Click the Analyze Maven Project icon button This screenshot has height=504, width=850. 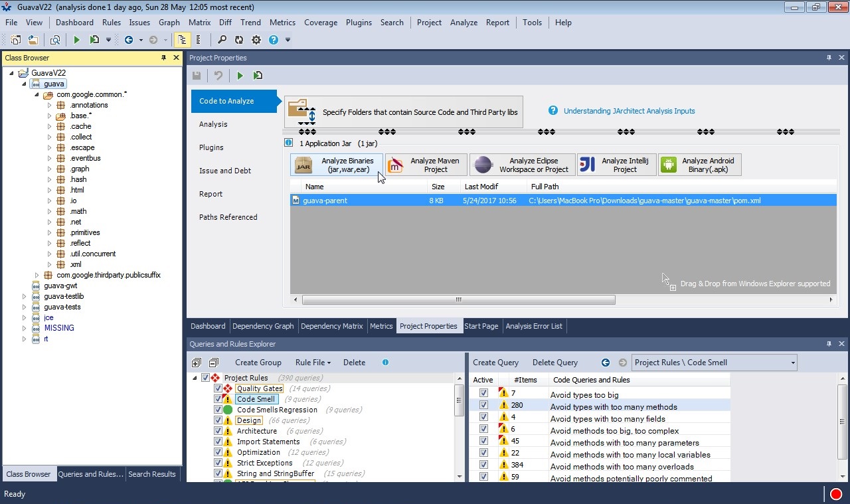tap(426, 165)
